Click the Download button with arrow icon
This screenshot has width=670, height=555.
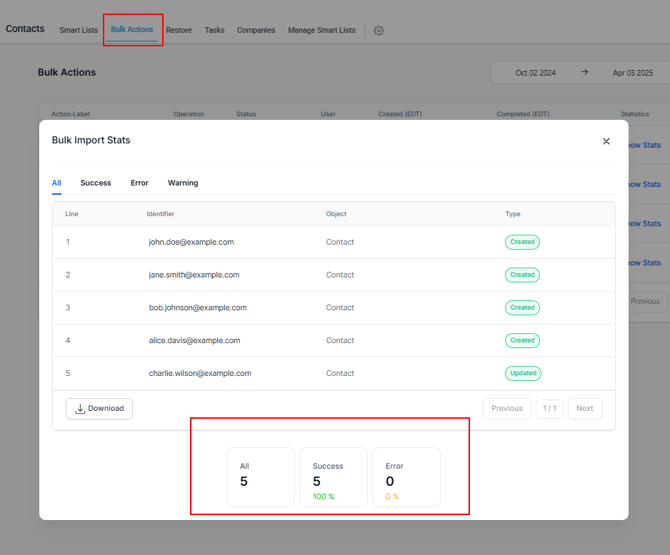(x=99, y=408)
